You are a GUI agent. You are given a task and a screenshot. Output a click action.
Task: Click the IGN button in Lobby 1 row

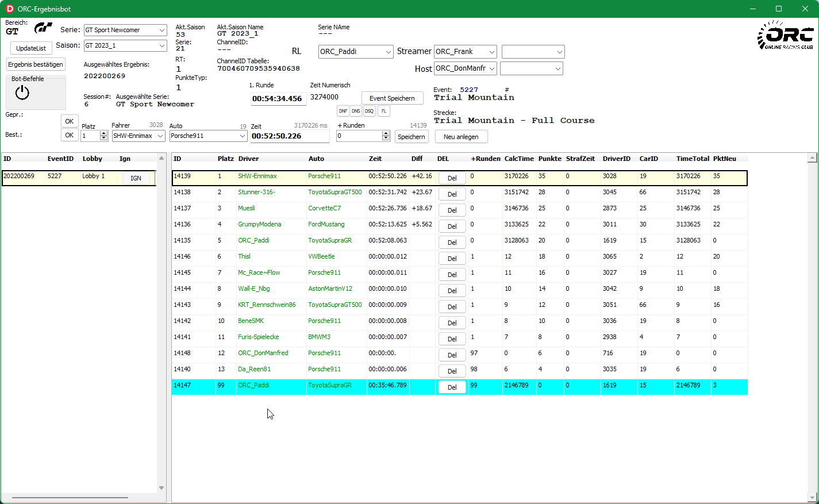pyautogui.click(x=136, y=178)
